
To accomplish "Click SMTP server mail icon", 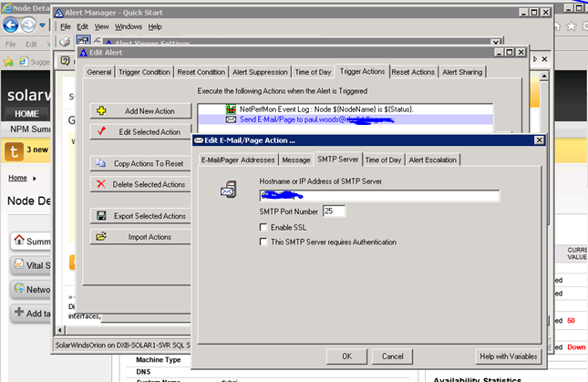I will tap(229, 189).
